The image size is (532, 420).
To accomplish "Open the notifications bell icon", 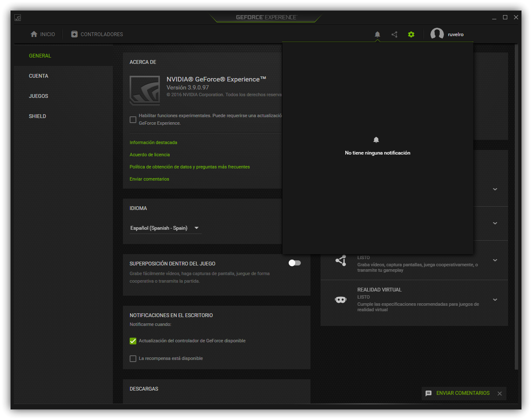I will 377,34.
